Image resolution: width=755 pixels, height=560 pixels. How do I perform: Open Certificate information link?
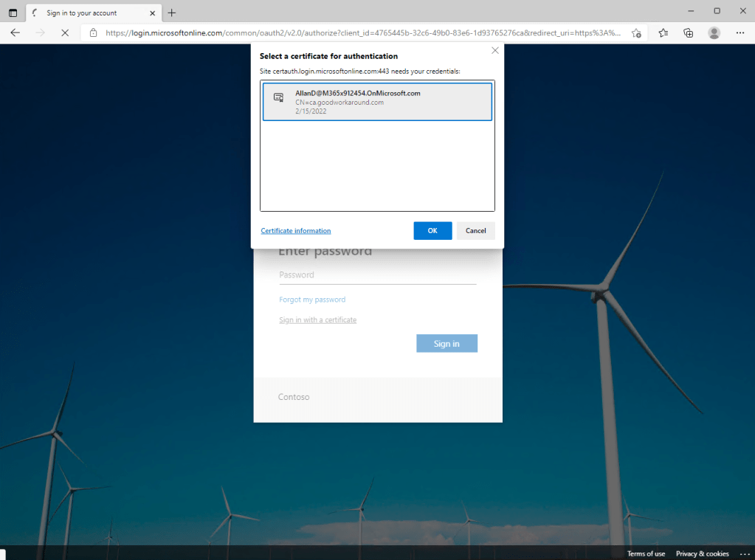pos(295,231)
